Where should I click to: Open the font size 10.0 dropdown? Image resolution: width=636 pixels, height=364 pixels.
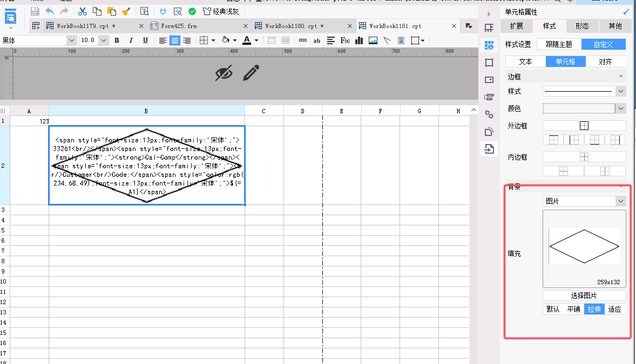(x=104, y=40)
